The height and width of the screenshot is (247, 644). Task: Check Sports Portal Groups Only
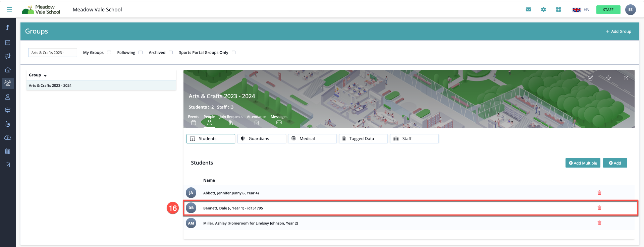(234, 53)
